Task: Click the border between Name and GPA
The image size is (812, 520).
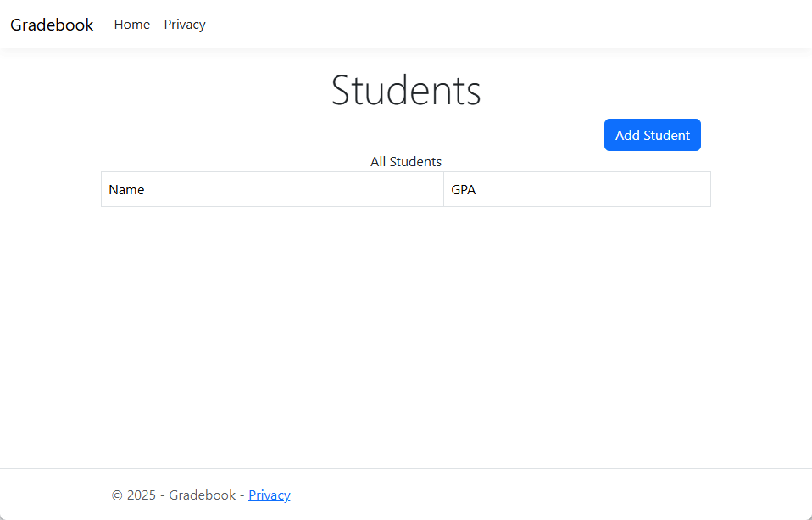Action: point(443,190)
